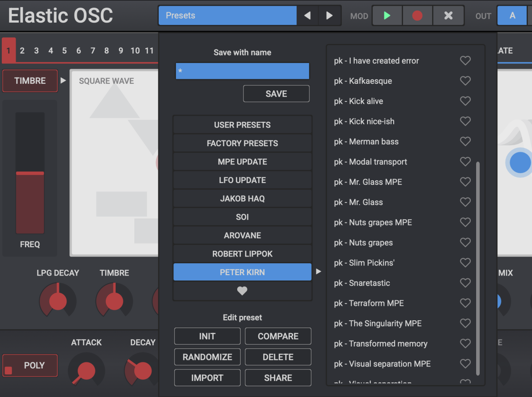Clear modulation with the X button
Image resolution: width=532 pixels, height=397 pixels.
point(448,16)
